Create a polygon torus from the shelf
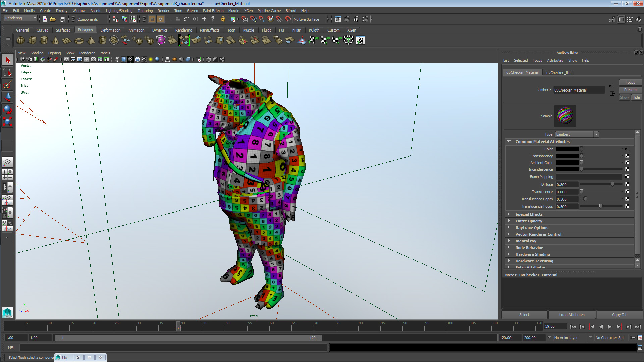Image resolution: width=644 pixels, height=362 pixels. [x=79, y=40]
